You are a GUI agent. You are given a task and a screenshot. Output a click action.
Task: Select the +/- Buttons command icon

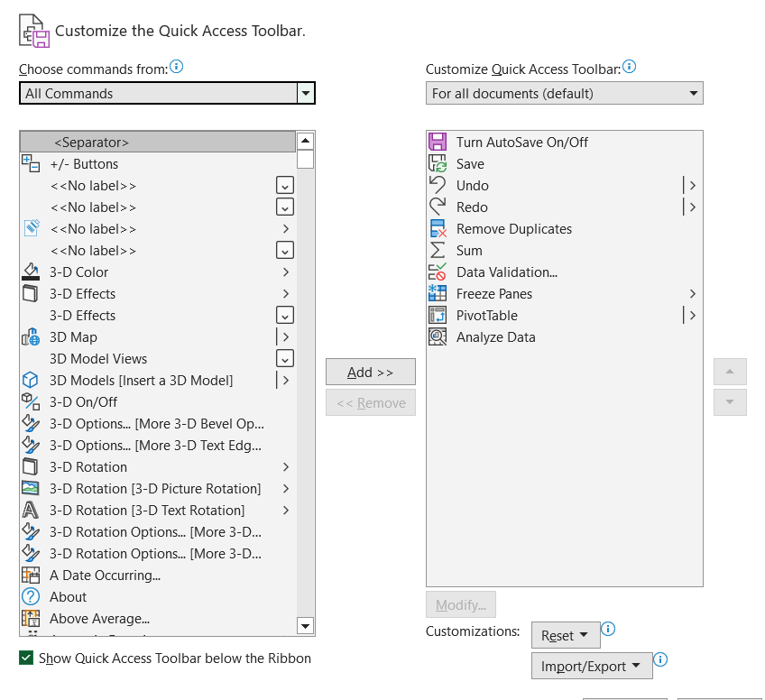tap(31, 164)
